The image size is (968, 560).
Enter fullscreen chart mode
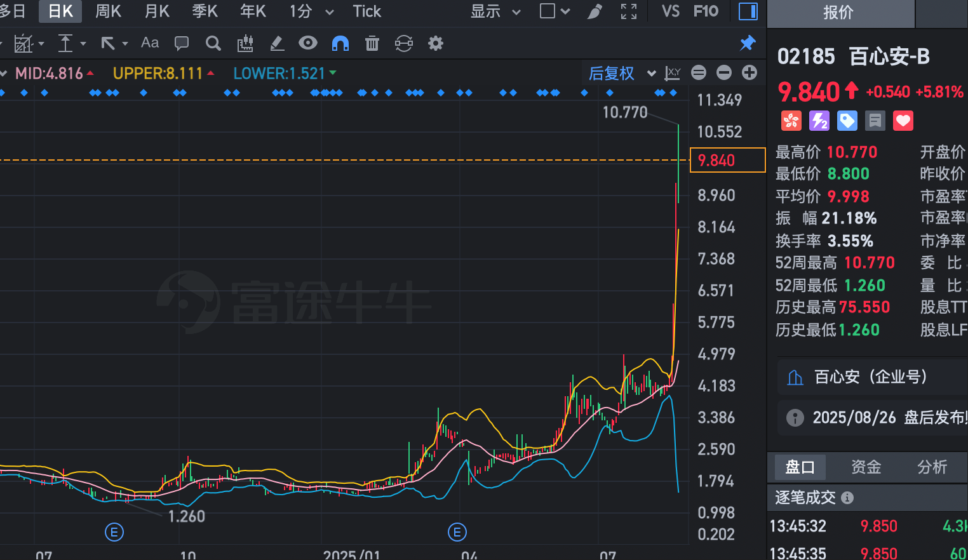[x=629, y=11]
